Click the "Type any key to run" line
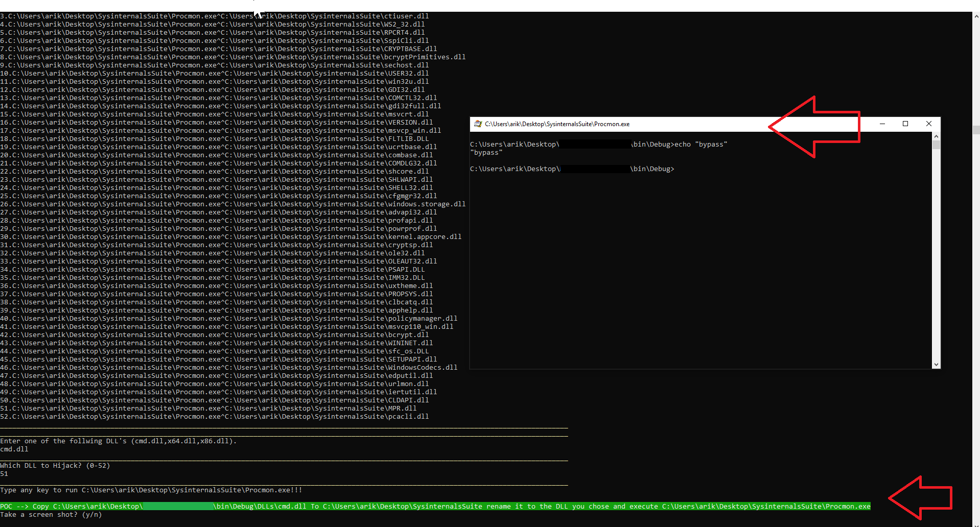Screen dimensions: 980x527 coord(151,490)
